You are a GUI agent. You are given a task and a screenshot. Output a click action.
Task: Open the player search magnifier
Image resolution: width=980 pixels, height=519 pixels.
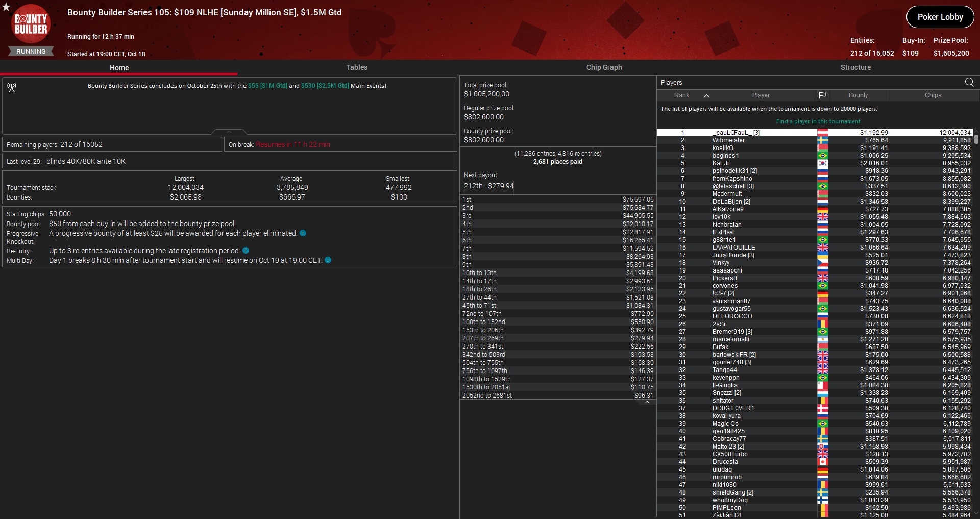point(969,82)
